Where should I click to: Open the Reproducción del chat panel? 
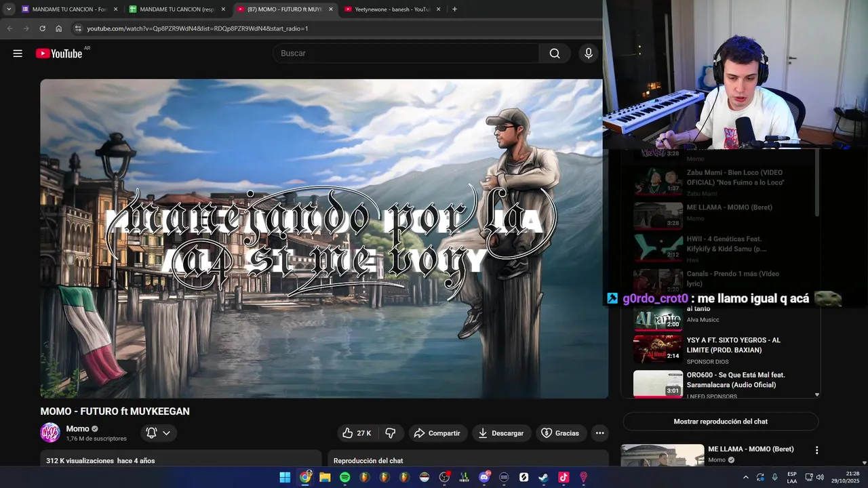(x=468, y=460)
